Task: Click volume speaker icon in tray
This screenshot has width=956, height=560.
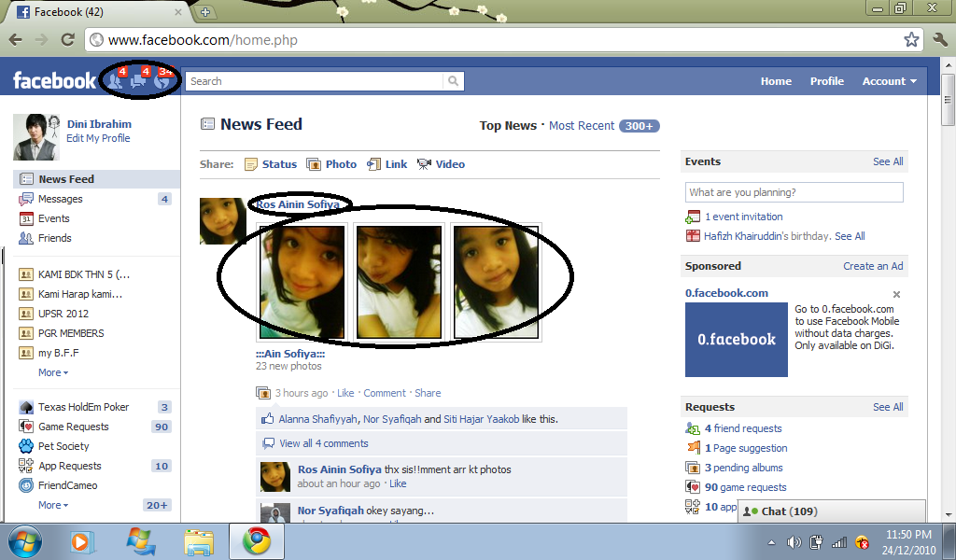Action: tap(794, 542)
